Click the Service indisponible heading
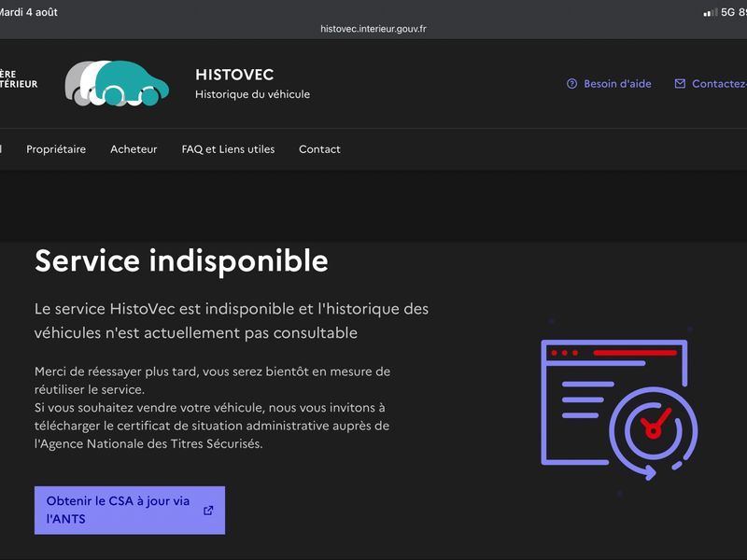 pyautogui.click(x=181, y=261)
